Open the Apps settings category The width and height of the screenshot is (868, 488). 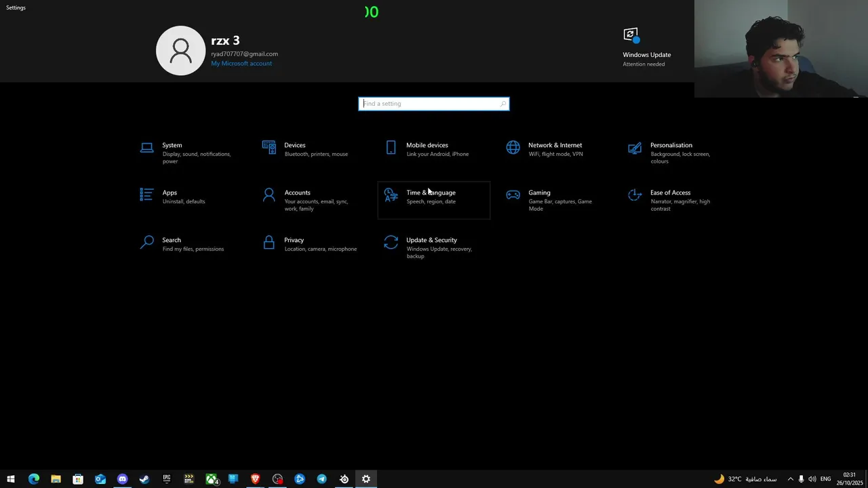190,200
